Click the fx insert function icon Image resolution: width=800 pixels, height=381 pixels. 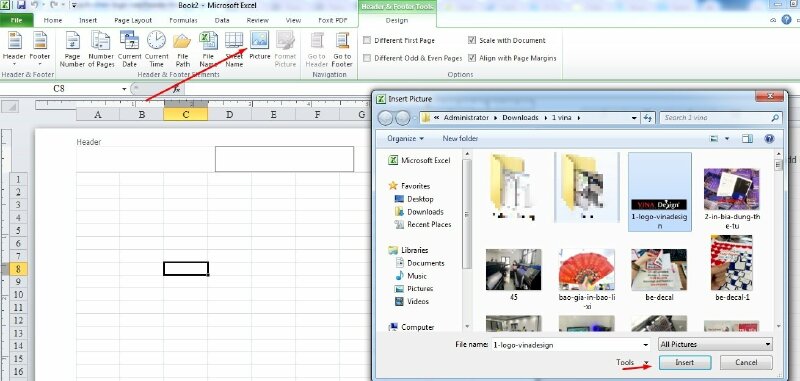pyautogui.click(x=177, y=89)
